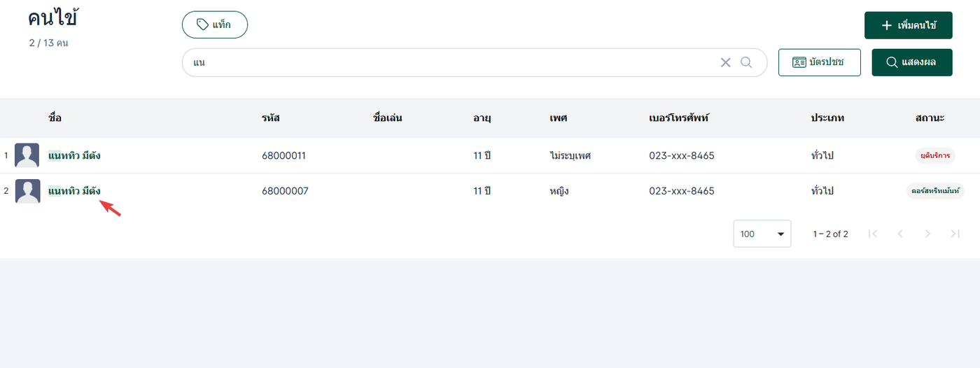This screenshot has width=980, height=368.
Task: Click the รหัส column header
Action: pos(270,118)
